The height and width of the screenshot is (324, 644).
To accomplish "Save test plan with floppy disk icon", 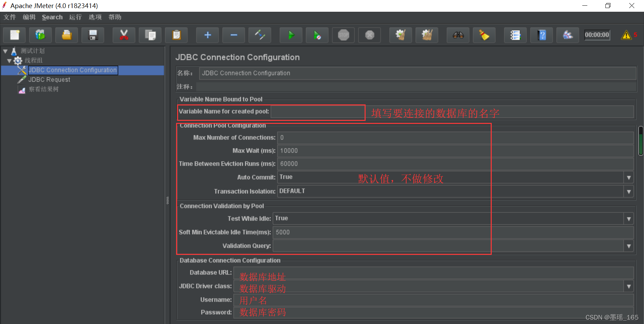I will pyautogui.click(x=93, y=35).
